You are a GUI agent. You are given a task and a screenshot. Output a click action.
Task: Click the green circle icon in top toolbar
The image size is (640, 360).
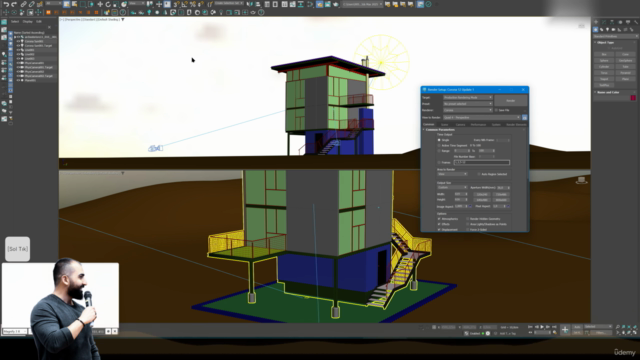click(x=428, y=4)
